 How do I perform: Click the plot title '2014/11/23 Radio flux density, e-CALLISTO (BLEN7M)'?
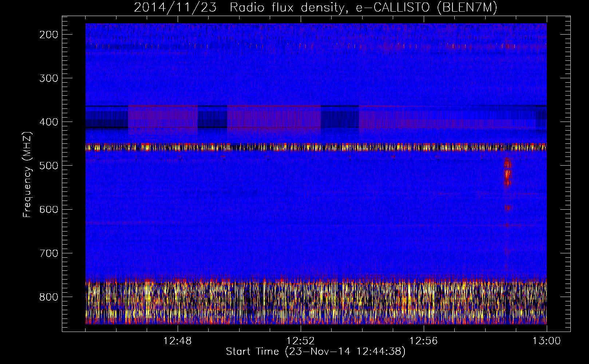[x=316, y=8]
